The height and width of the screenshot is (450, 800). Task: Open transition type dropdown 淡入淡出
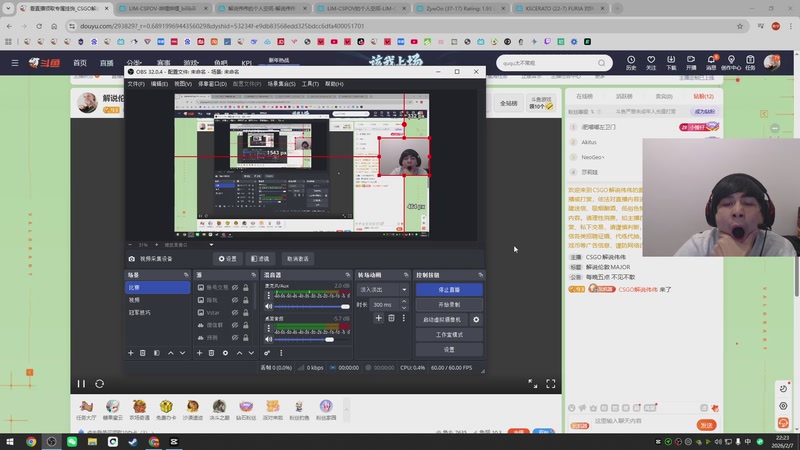tap(383, 290)
